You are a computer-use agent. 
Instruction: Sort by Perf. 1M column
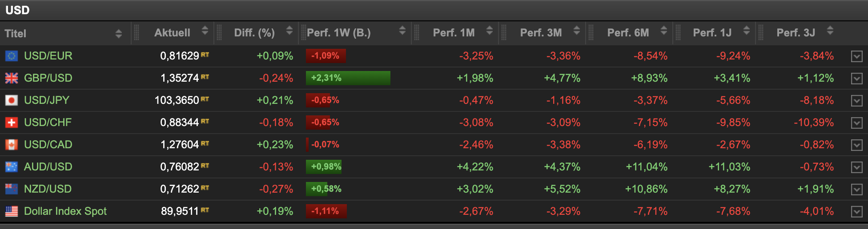tap(489, 31)
